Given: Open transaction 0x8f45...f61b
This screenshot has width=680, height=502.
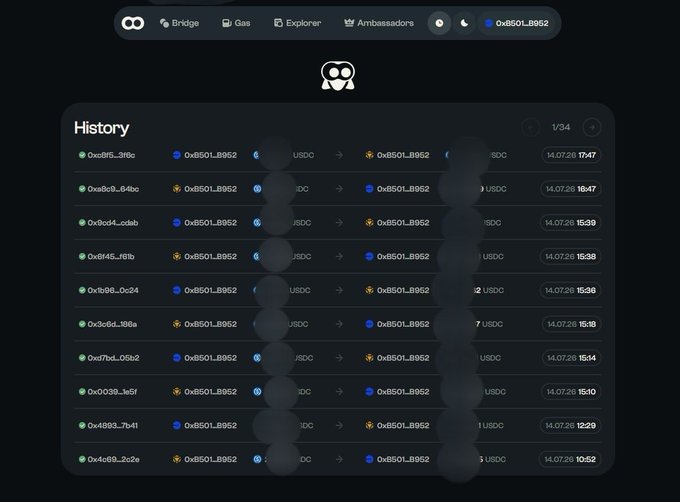Looking at the screenshot, I should [111, 257].
